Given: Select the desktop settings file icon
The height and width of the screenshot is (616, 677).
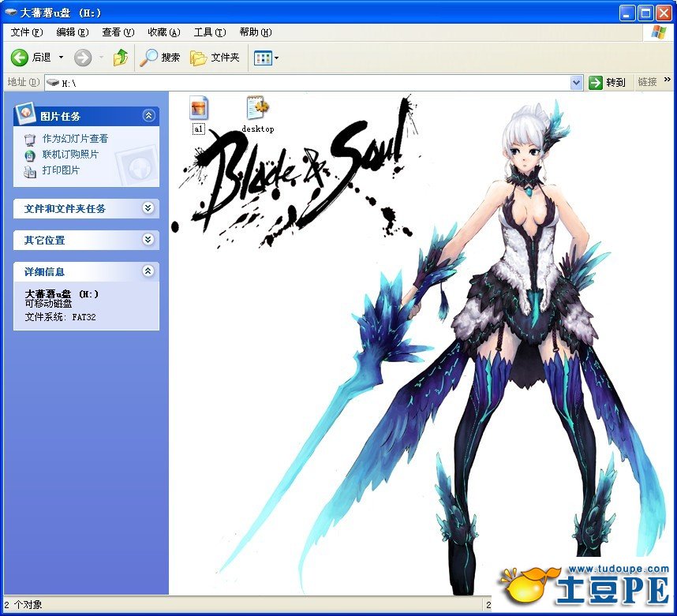Looking at the screenshot, I should [257, 107].
